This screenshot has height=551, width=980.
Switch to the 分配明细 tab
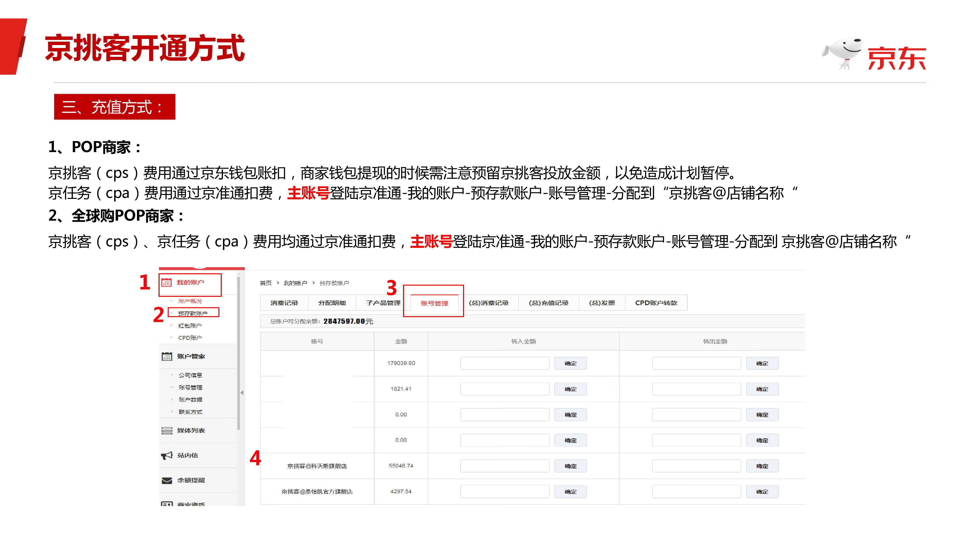click(332, 303)
